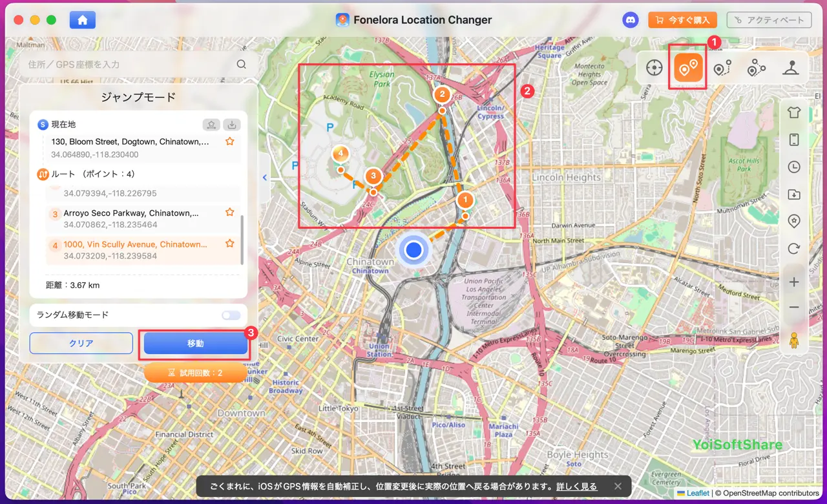The width and height of the screenshot is (827, 504).
Task: Switch to multi-spot route mode
Action: pyautogui.click(x=756, y=68)
